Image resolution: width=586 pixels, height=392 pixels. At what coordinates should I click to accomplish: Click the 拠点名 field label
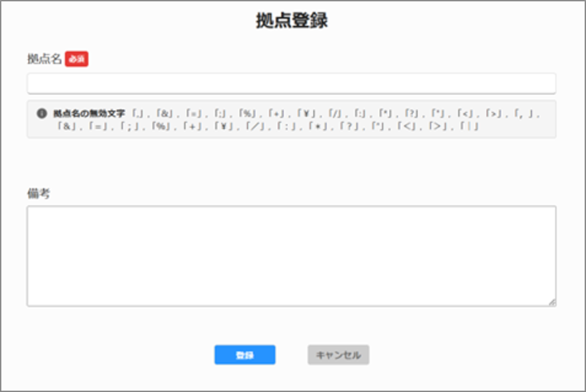click(x=44, y=59)
